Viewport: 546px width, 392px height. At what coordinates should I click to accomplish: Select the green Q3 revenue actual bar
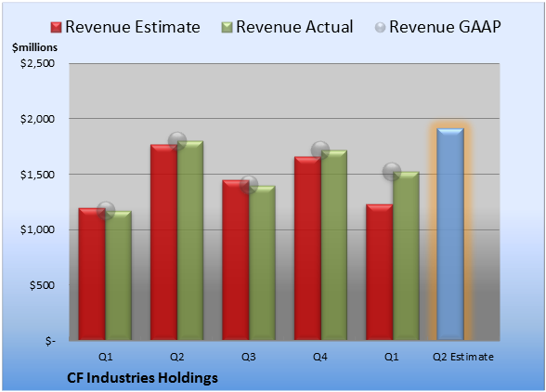(x=262, y=263)
